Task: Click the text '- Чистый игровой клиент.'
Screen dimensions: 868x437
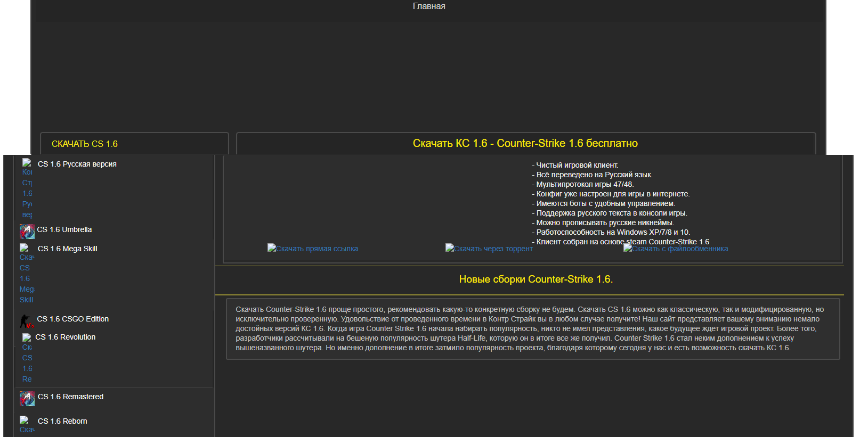Action: [x=575, y=165]
